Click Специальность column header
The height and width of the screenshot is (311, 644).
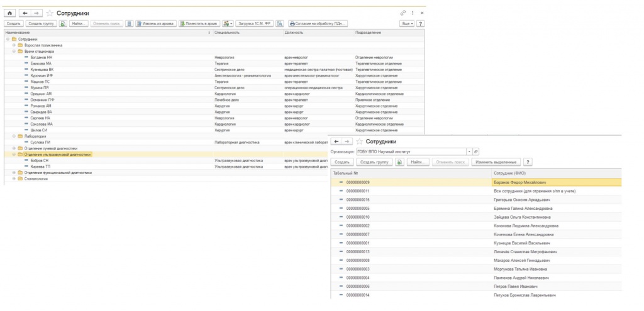pos(248,33)
